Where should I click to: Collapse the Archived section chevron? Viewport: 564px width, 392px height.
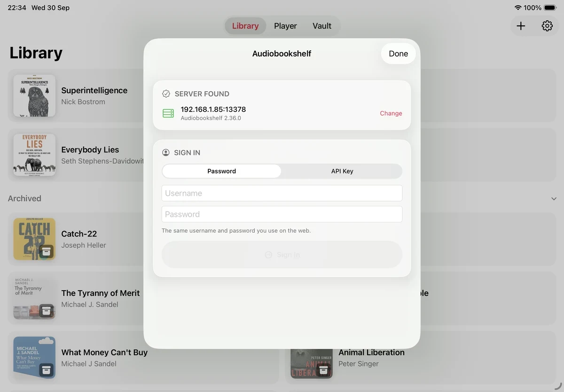tap(554, 199)
